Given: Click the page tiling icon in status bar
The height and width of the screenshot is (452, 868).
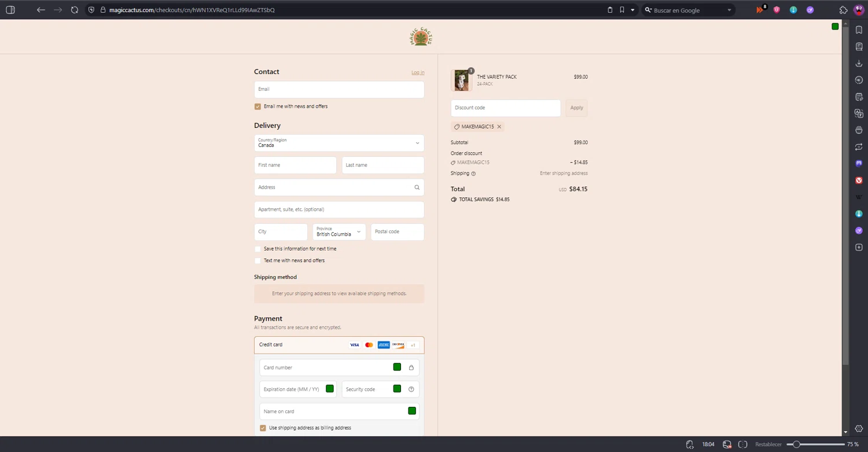Looking at the screenshot, I should [743, 444].
